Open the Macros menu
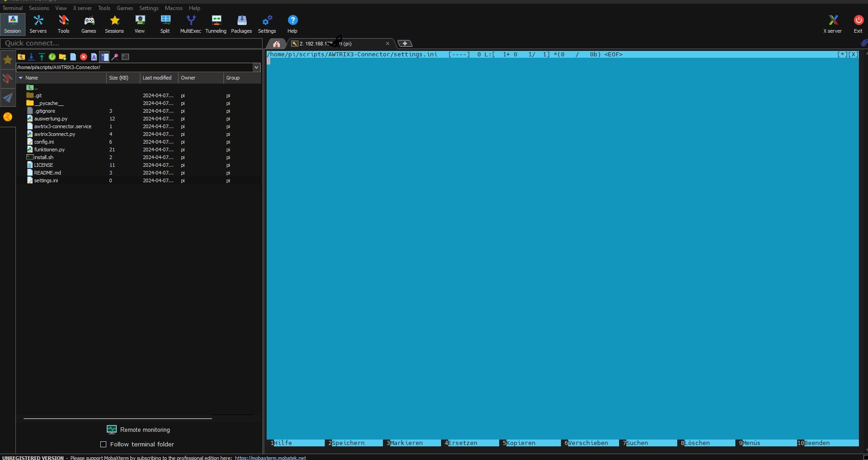The image size is (868, 460). coord(174,8)
